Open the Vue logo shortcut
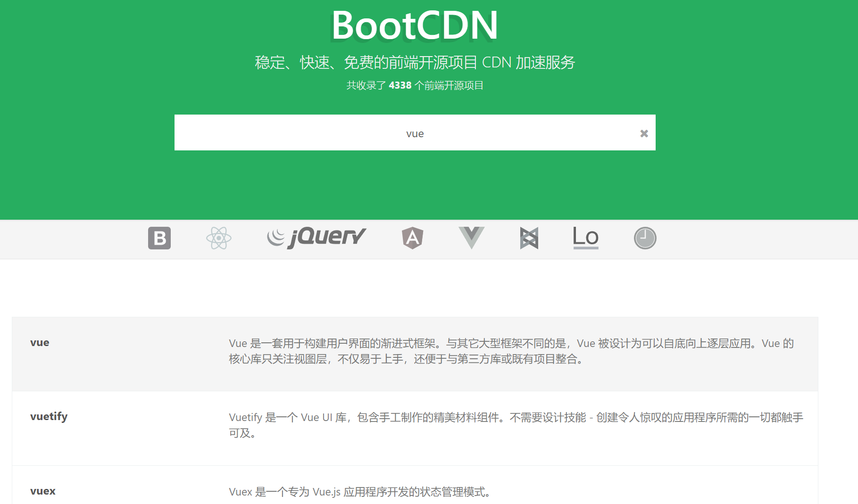This screenshot has width=858, height=504. (472, 238)
